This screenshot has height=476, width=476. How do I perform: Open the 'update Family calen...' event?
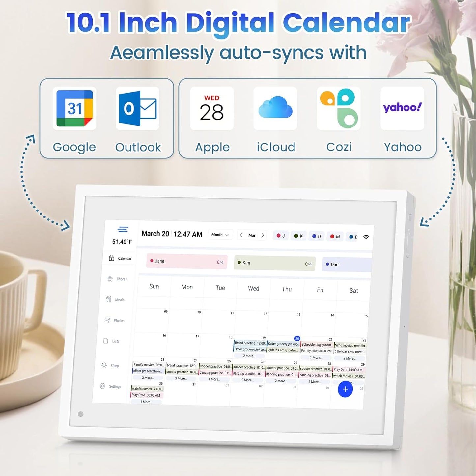click(283, 350)
